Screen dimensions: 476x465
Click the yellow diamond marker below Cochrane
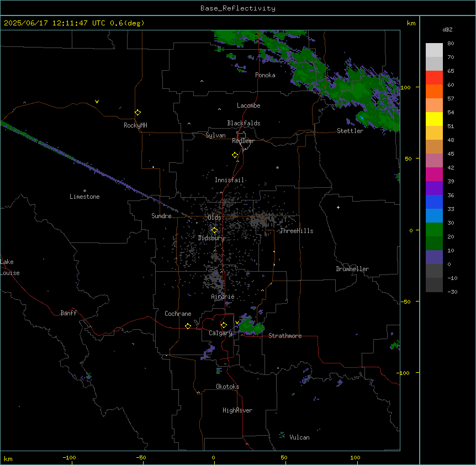click(188, 326)
